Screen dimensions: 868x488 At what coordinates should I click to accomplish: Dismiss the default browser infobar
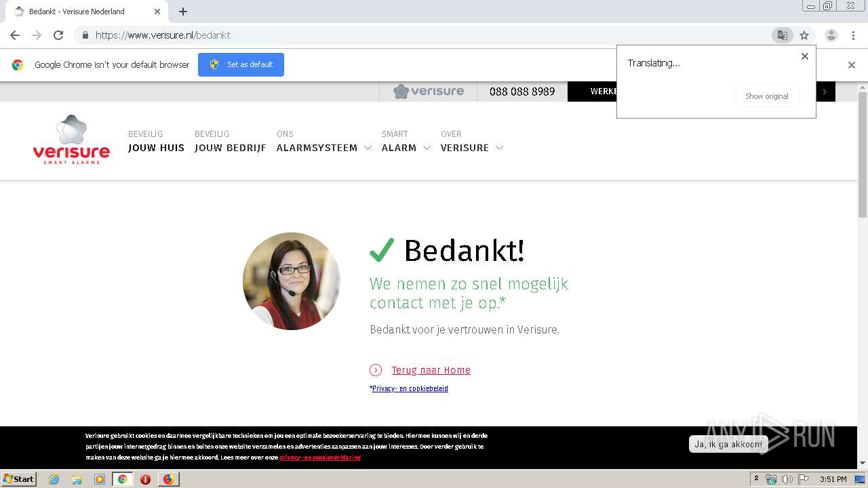[852, 65]
